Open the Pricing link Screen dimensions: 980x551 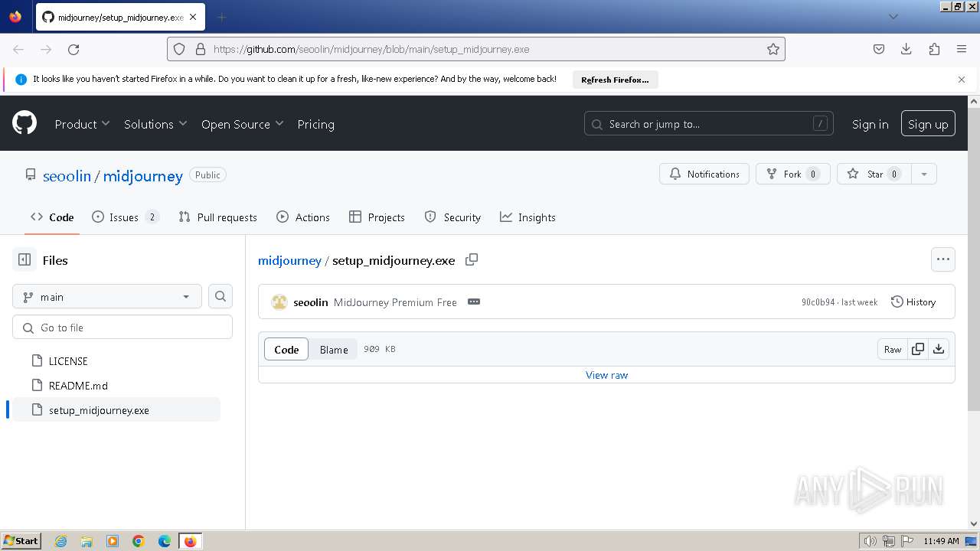315,124
